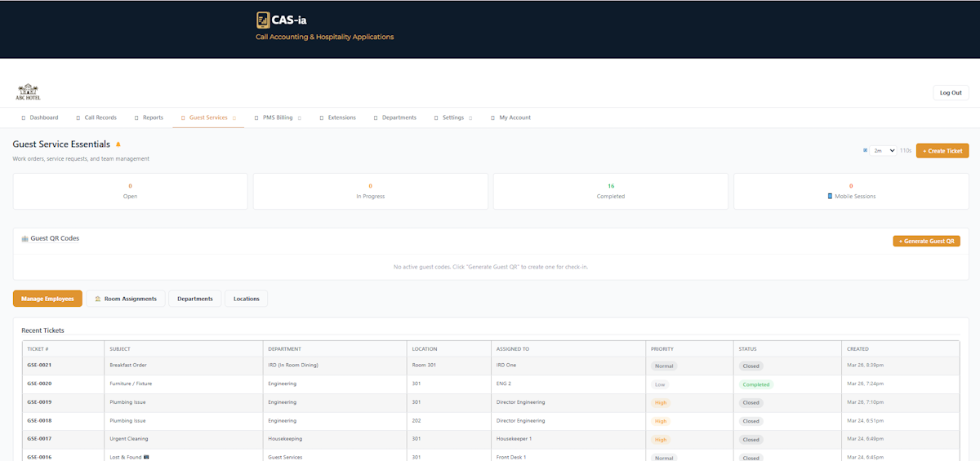Open Room Assignments
This screenshot has width=980, height=461.
point(126,299)
